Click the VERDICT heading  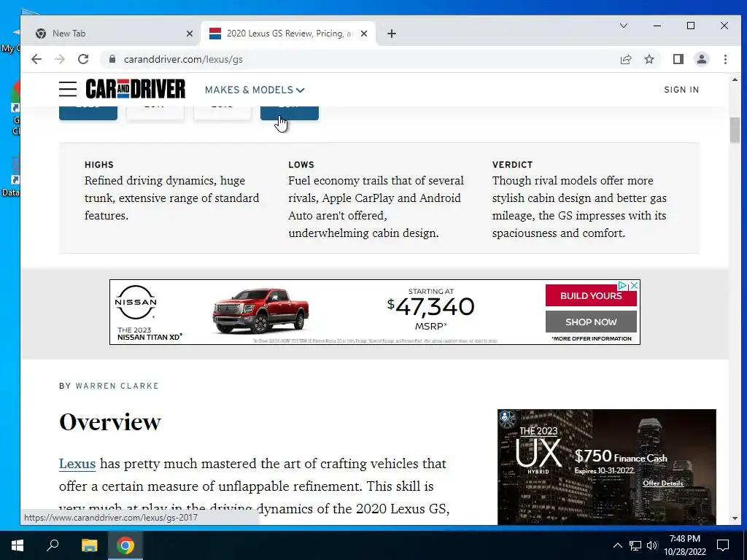coord(512,165)
